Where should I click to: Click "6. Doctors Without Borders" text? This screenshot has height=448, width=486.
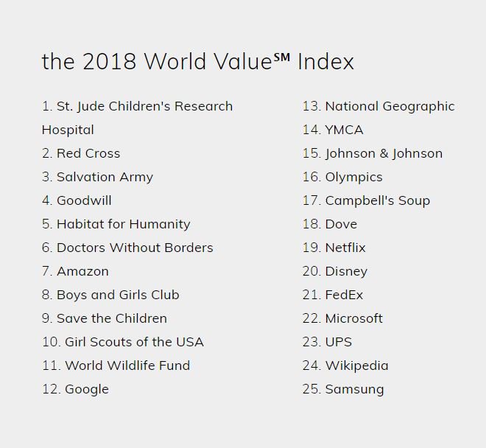tap(127, 248)
